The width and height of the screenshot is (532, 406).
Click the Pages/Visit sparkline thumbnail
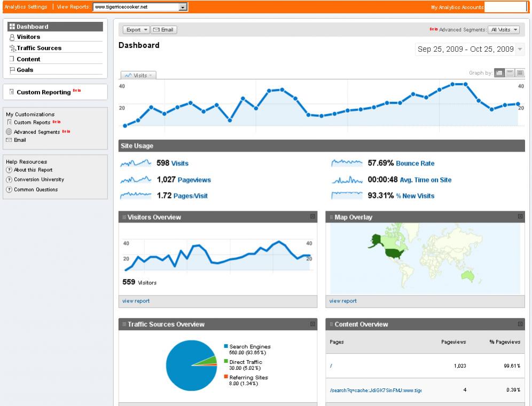tap(136, 196)
